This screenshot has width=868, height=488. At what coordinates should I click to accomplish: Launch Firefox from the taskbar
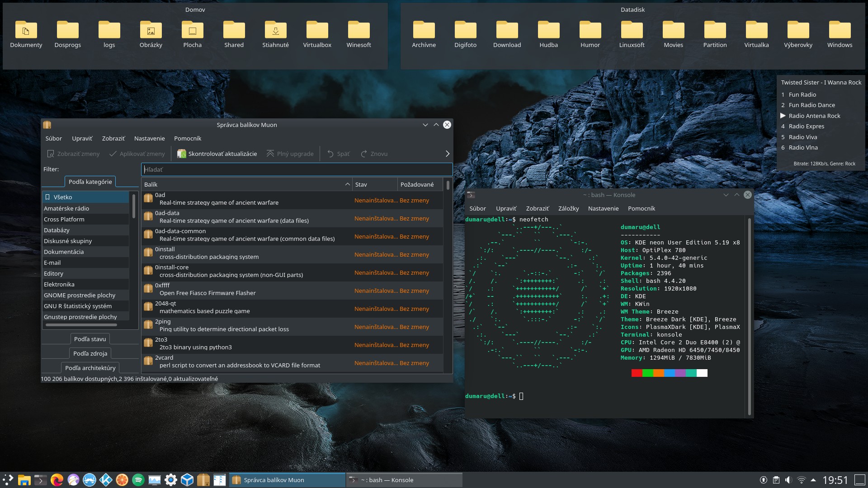57,480
